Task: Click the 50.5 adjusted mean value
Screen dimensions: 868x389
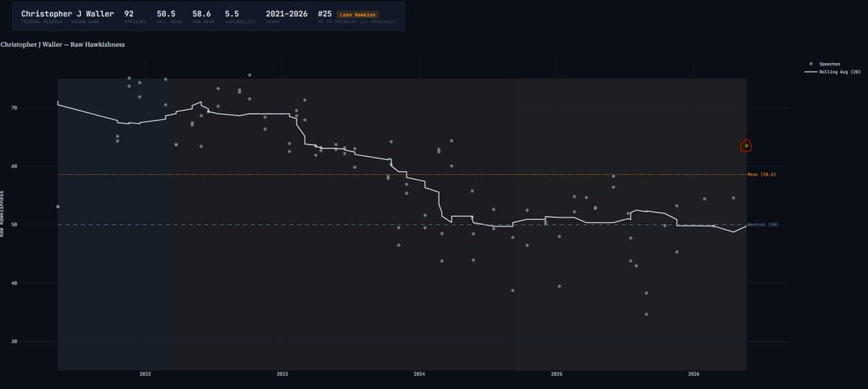Action: pos(166,14)
